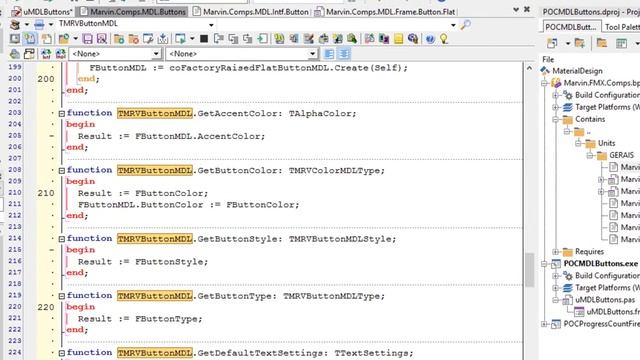This screenshot has height=360, width=640.
Task: Click 'Result := FButtonMDL.AccentColor;' code line
Action: [171, 136]
